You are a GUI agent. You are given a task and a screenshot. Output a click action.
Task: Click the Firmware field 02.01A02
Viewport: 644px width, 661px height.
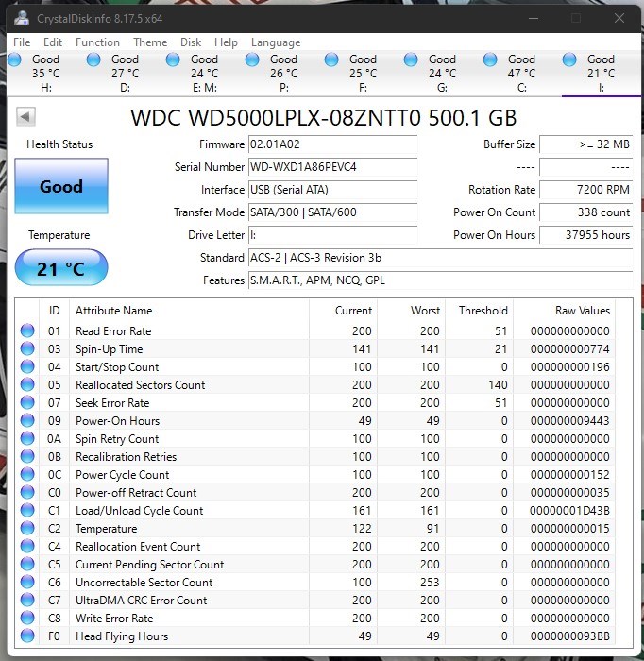[x=333, y=144]
